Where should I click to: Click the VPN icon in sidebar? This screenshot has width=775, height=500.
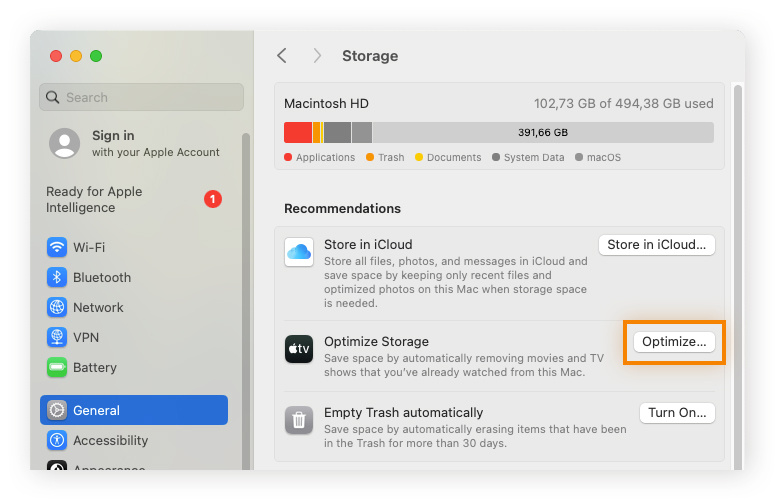tap(57, 337)
